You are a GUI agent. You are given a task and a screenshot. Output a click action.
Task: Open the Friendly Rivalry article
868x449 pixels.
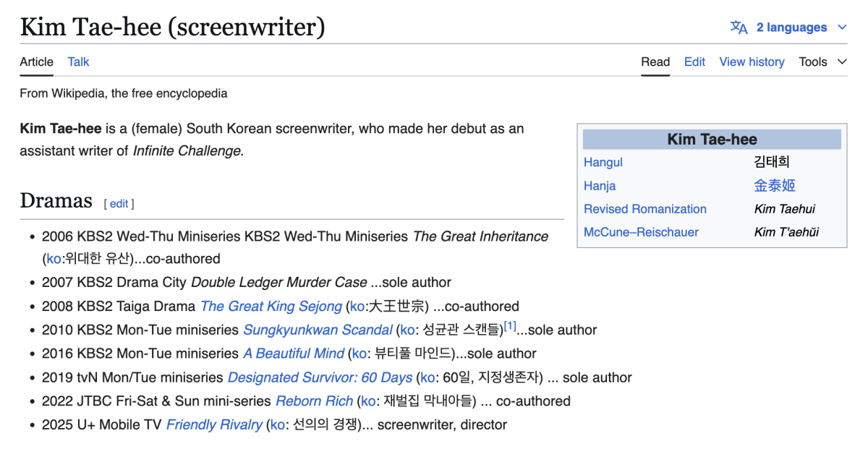click(214, 424)
